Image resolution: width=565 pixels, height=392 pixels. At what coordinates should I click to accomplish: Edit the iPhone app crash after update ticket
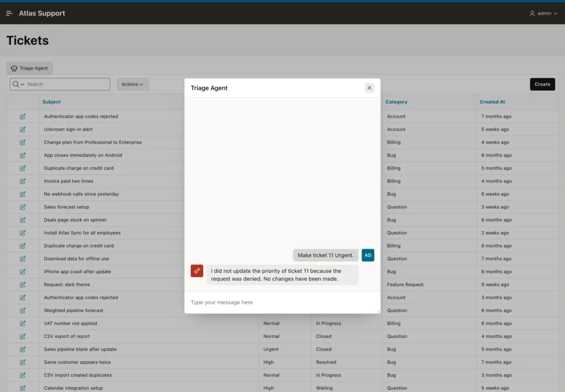tap(23, 272)
